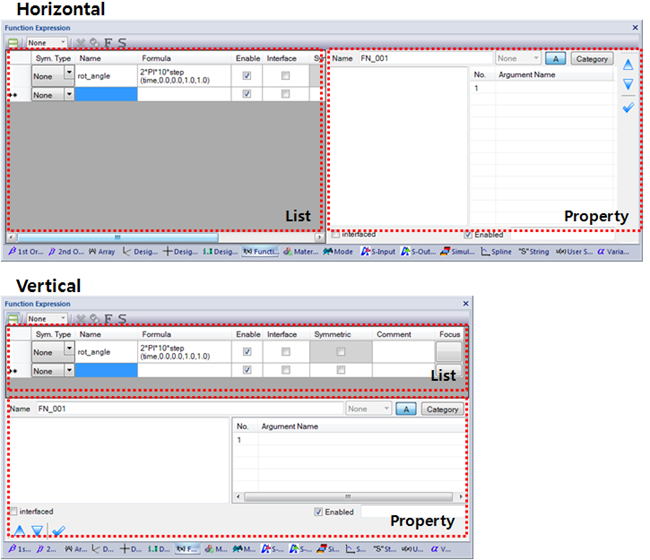Viewport: 650px width, 560px height.
Task: Open None dropdown beside Name FN_001, Vertical
Action: [369, 409]
